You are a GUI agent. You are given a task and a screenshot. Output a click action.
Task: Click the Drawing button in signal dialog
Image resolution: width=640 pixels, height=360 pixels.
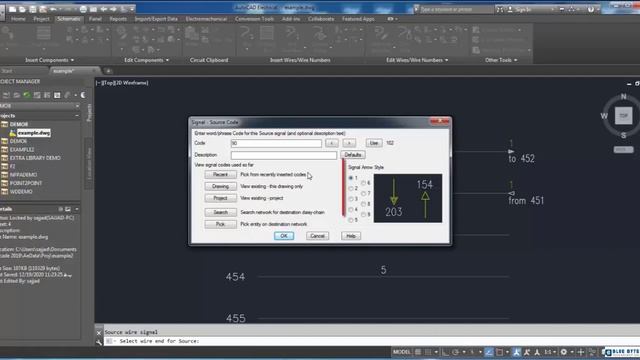point(220,186)
